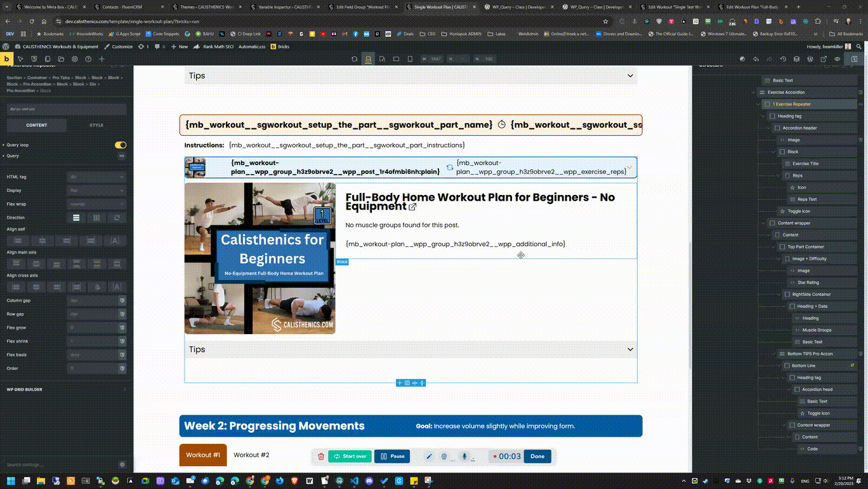Click the reload canvas icon
The height and width of the screenshot is (489, 868).
[x=355, y=59]
